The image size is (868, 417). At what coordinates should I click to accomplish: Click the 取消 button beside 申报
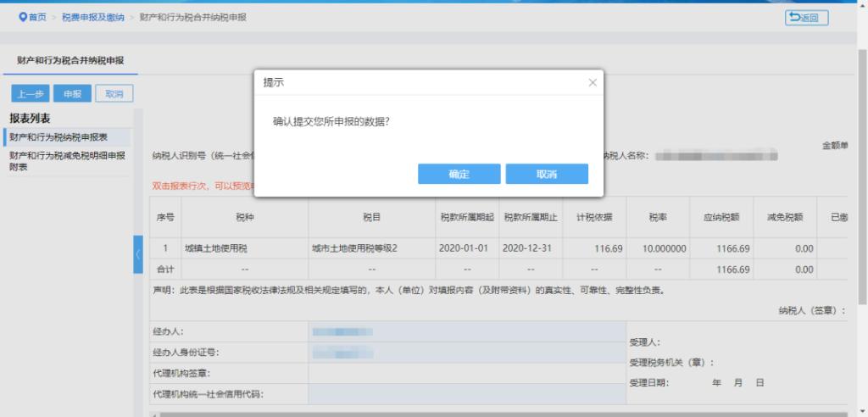pyautogui.click(x=114, y=93)
